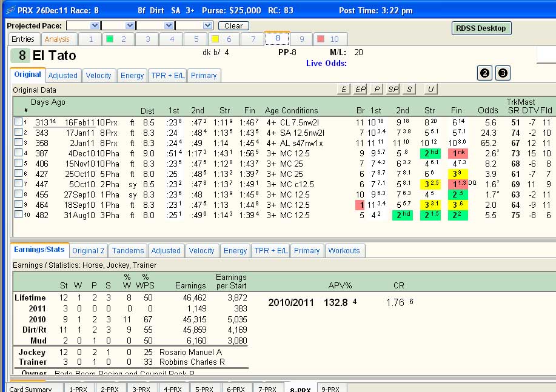Viewport: 556px width, 392px height.
Task: Check the box for race line 8
Action: (x=18, y=193)
